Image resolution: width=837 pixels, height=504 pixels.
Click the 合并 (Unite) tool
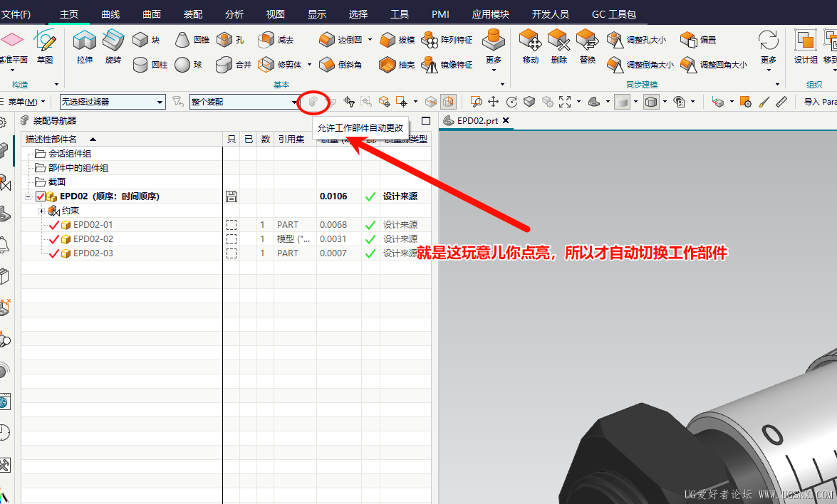coord(234,65)
